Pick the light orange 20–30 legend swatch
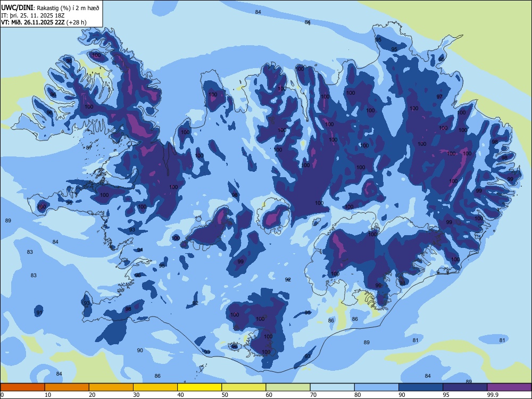Image resolution: width=532 pixels, height=399 pixels. [x=111, y=387]
